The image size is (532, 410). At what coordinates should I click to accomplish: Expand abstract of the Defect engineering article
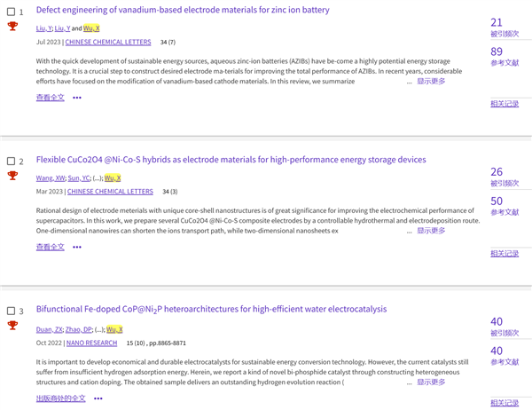(431, 81)
